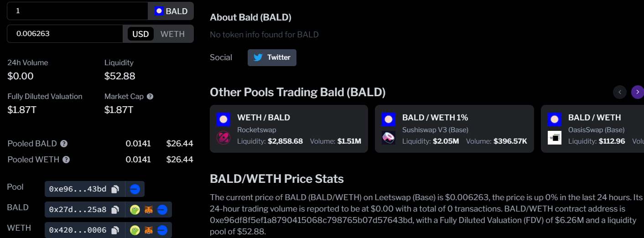Open the Twitter social link

(272, 57)
